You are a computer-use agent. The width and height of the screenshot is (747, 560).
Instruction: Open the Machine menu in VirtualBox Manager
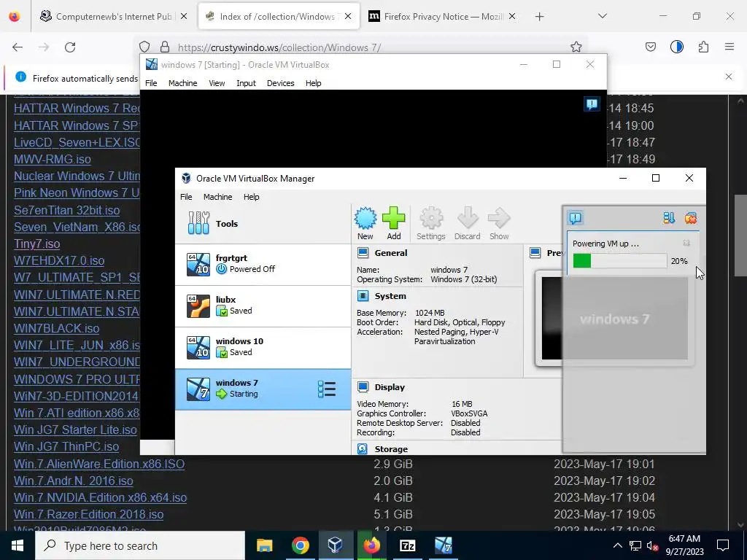pyautogui.click(x=217, y=197)
